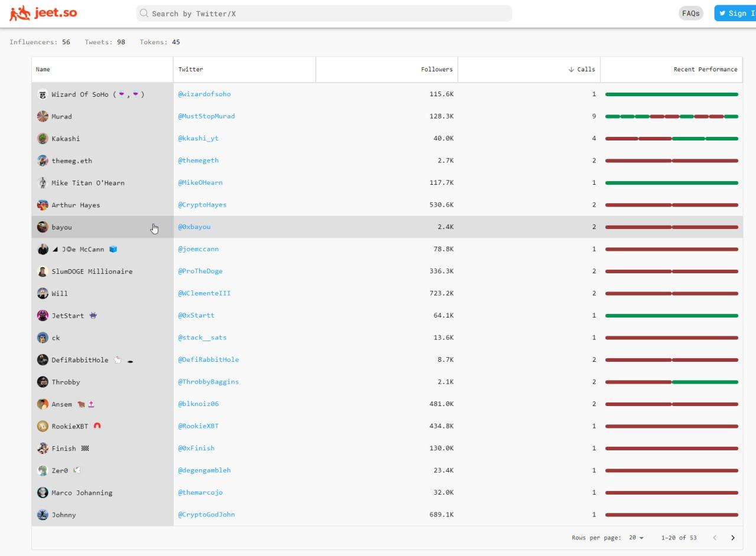
Task: Click the JetStart avatar icon
Action: [x=43, y=316]
